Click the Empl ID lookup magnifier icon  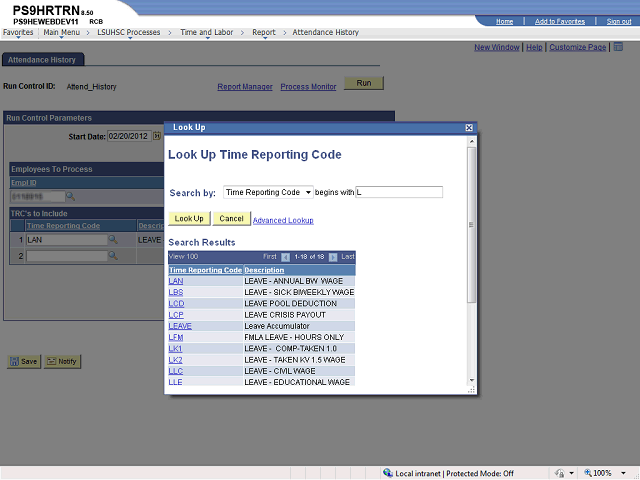71,196
